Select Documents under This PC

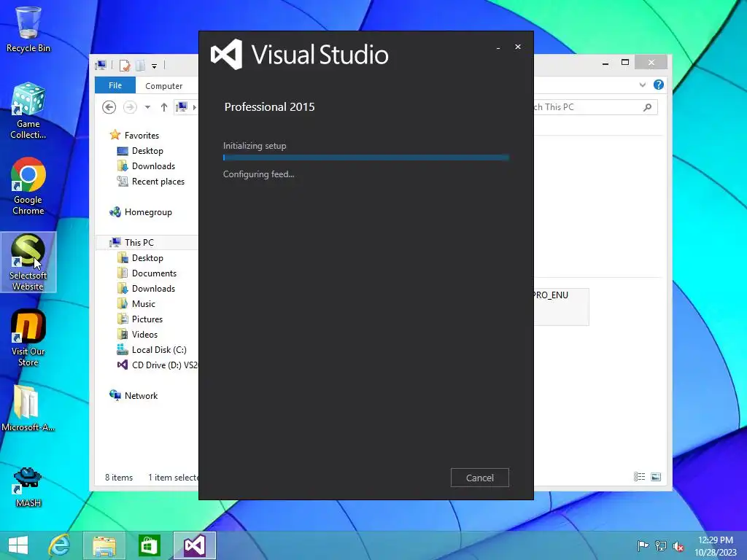pos(147,273)
